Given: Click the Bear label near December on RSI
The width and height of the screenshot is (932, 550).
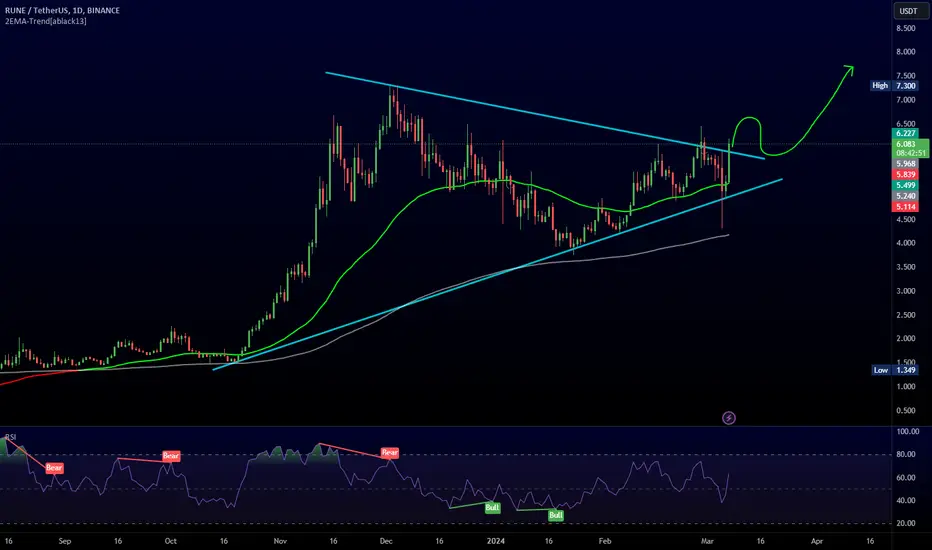Looking at the screenshot, I should tap(390, 452).
